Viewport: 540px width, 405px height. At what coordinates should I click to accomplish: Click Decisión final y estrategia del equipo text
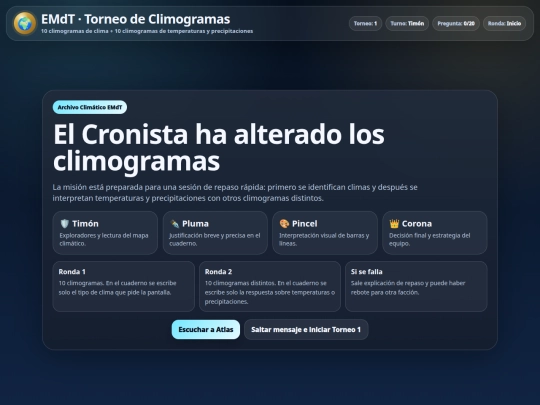coord(429,239)
